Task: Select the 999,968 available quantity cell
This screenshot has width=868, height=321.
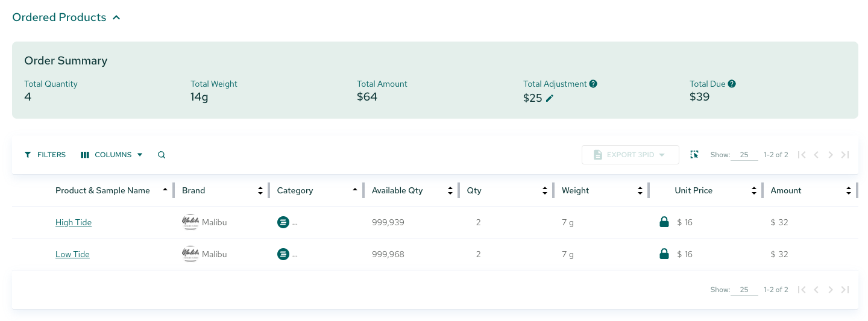Action: point(388,254)
